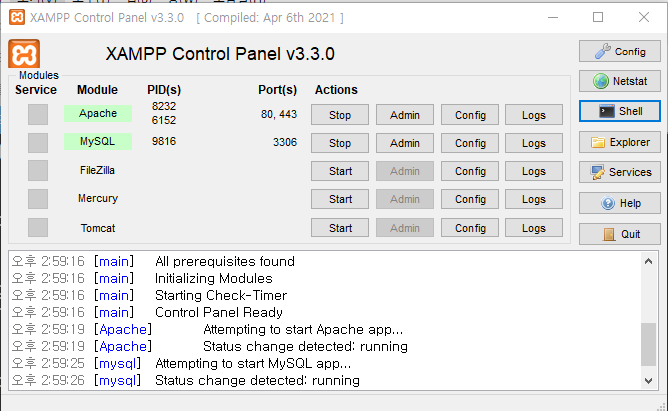The width and height of the screenshot is (668, 411).
Task: Click the log scrollbar up arrow
Action: [648, 261]
